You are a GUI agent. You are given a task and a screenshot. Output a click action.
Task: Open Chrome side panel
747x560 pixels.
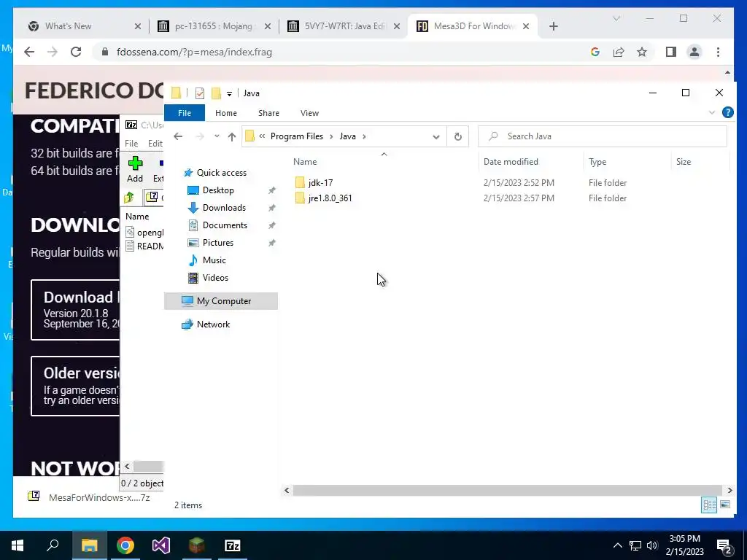[x=671, y=52]
